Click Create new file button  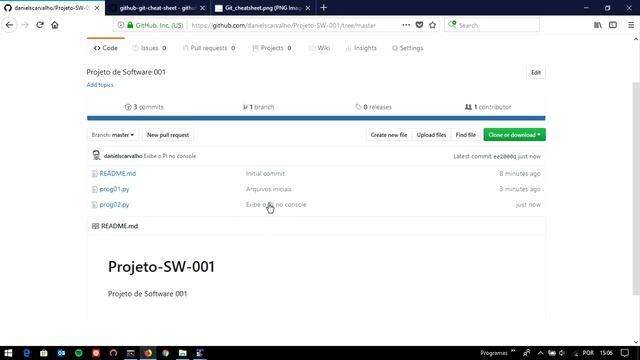click(389, 135)
